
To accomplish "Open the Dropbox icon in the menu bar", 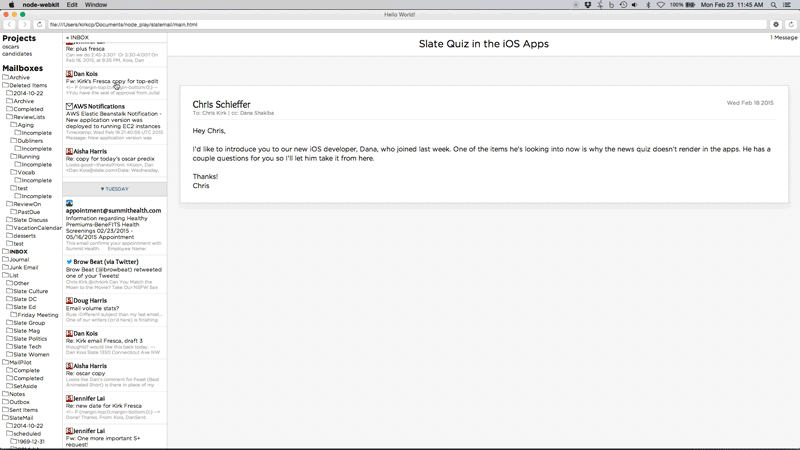I will pos(586,5).
